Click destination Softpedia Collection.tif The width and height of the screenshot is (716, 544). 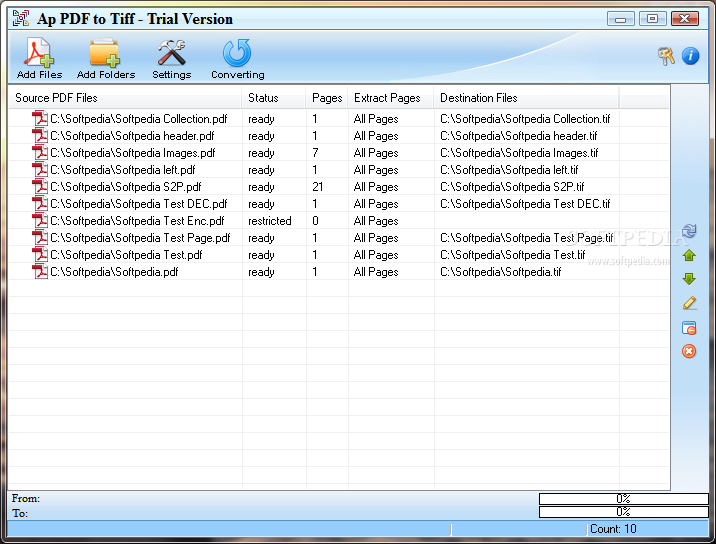[x=525, y=119]
